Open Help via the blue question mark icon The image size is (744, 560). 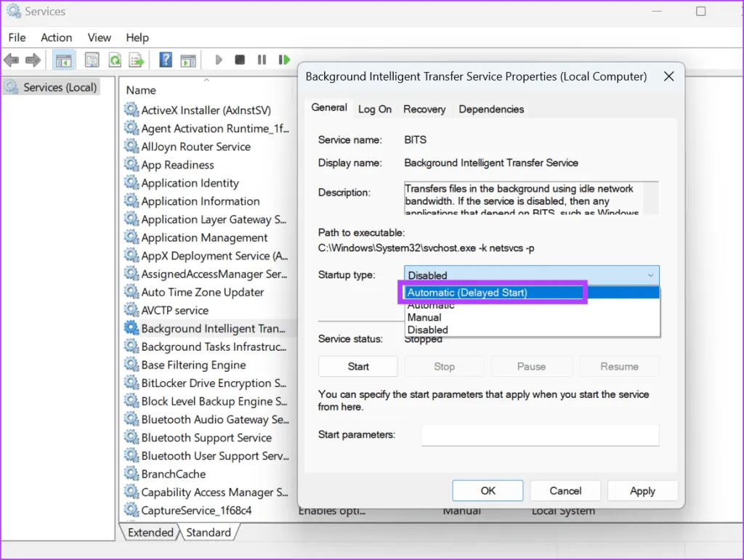click(x=166, y=60)
